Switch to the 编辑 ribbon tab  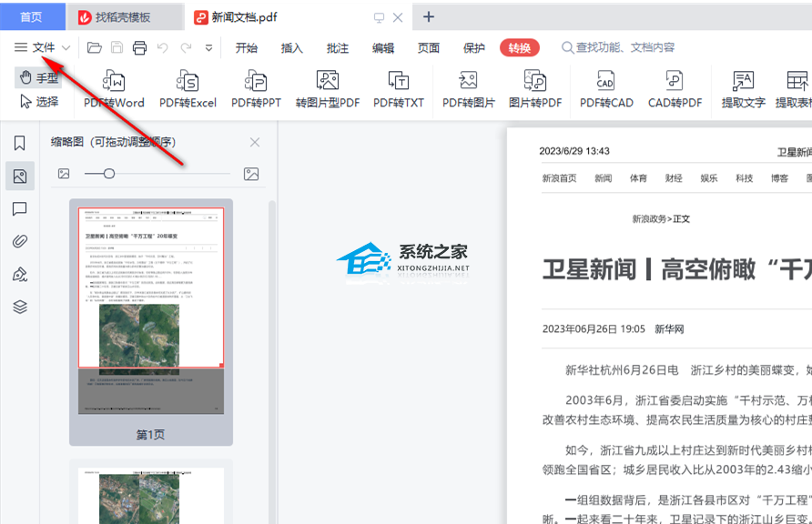coord(383,48)
